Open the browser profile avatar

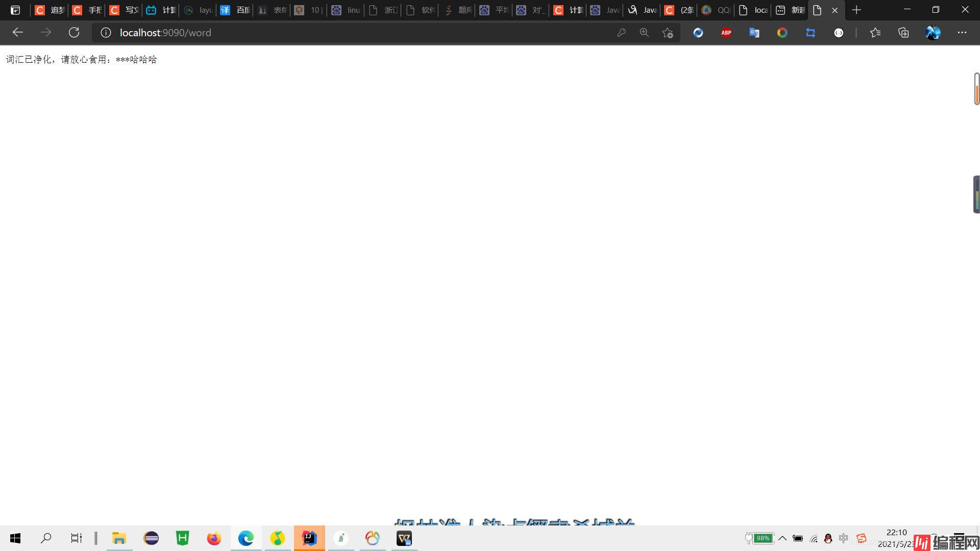point(933,33)
